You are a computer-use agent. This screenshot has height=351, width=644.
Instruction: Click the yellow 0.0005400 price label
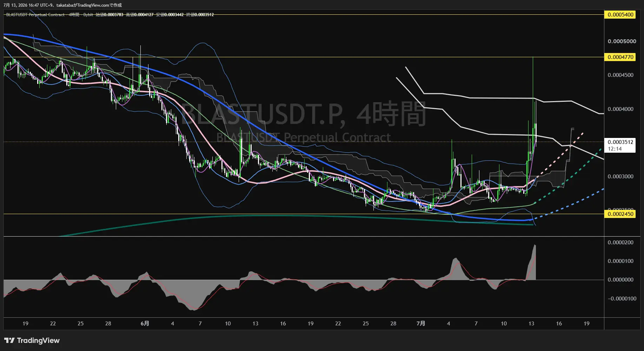(620, 15)
